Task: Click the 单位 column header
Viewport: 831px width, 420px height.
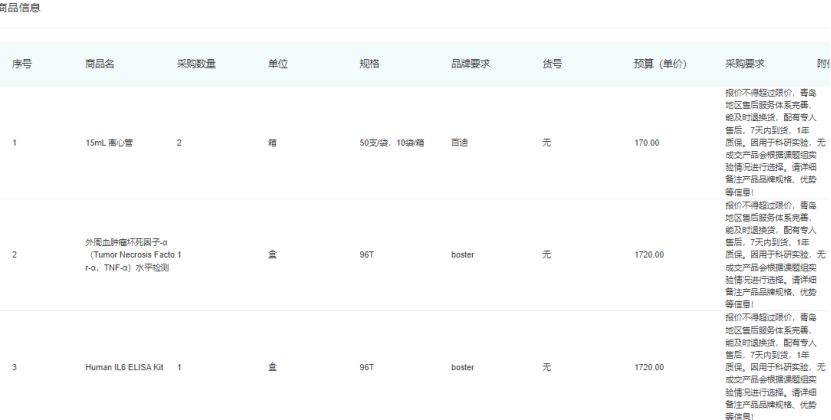Action: point(278,64)
